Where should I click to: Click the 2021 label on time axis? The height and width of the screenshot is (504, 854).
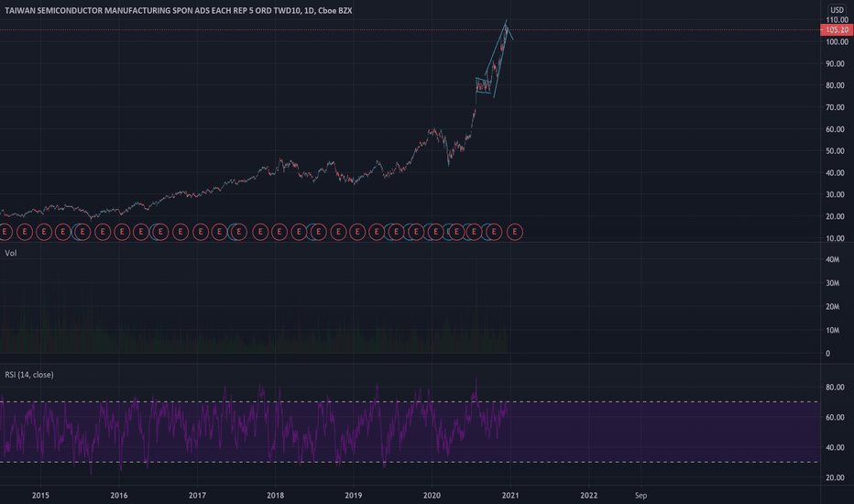click(x=510, y=495)
